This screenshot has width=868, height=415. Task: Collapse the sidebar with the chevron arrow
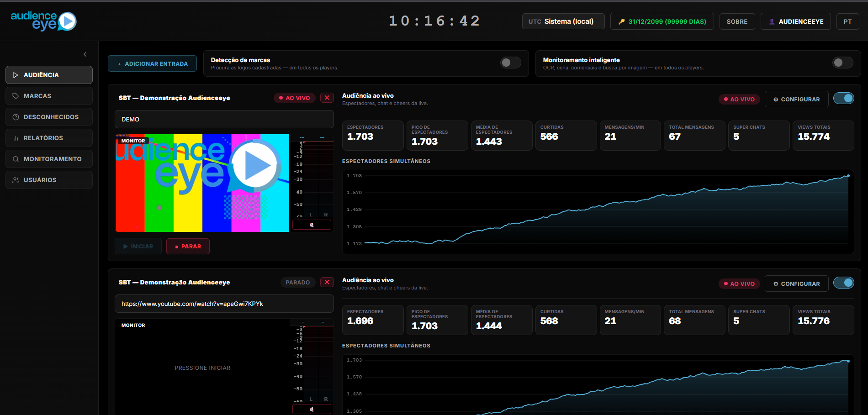pos(85,54)
